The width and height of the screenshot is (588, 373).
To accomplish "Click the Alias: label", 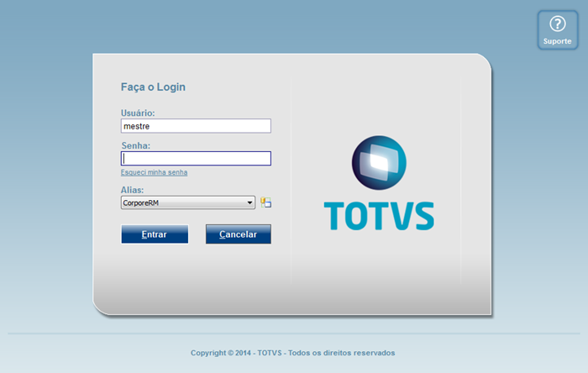I will 132,190.
